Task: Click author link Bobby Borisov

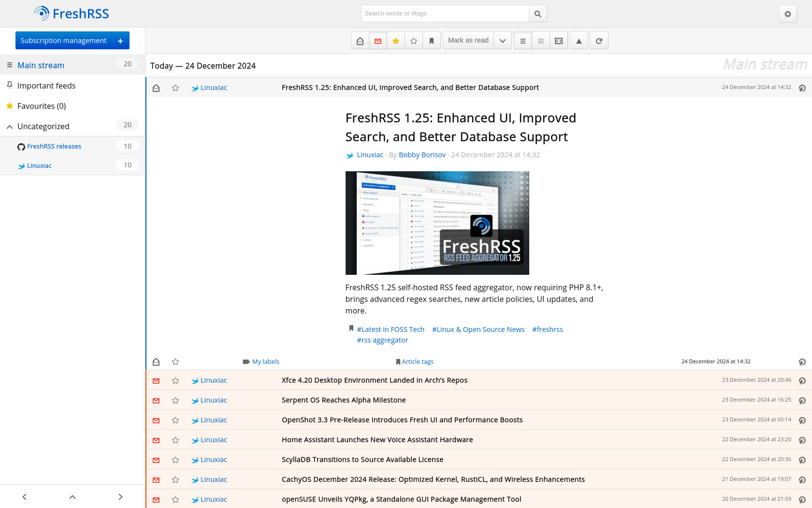Action: [x=422, y=155]
